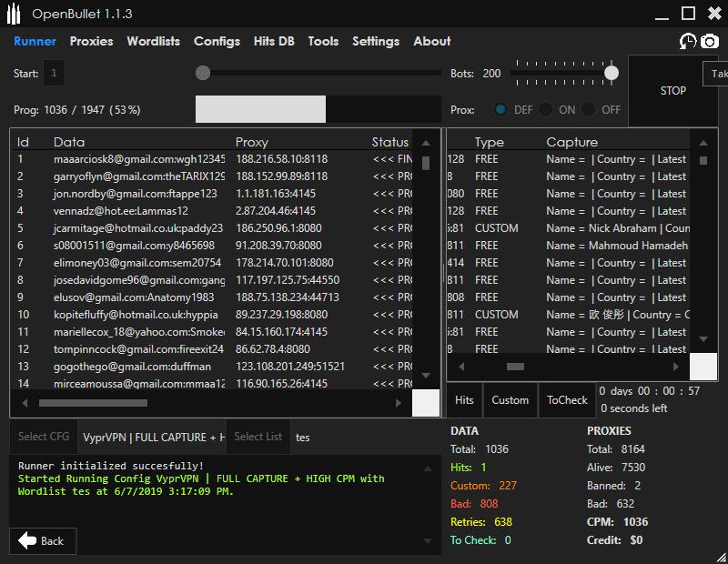Sort by Id column header
The height and width of the screenshot is (564, 728).
(23, 142)
